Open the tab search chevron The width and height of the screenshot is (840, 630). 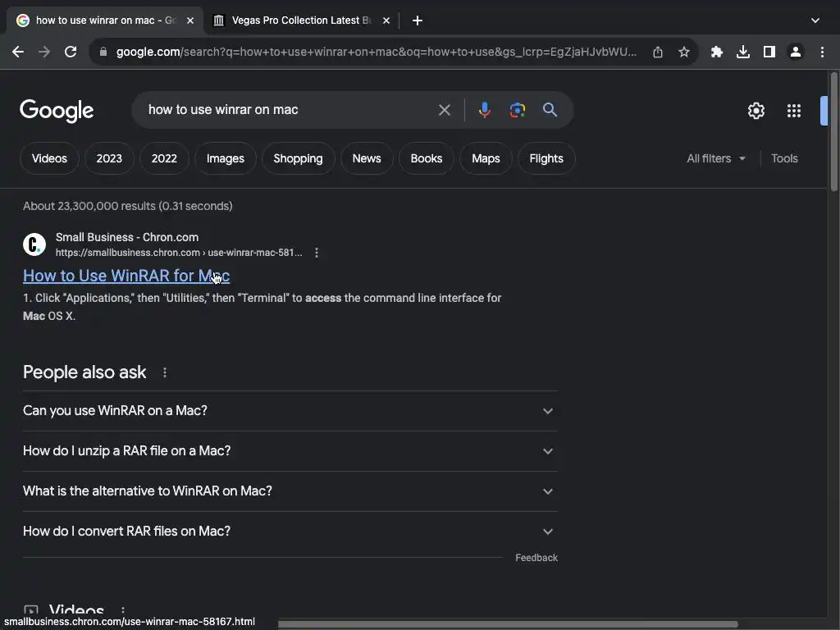(815, 21)
